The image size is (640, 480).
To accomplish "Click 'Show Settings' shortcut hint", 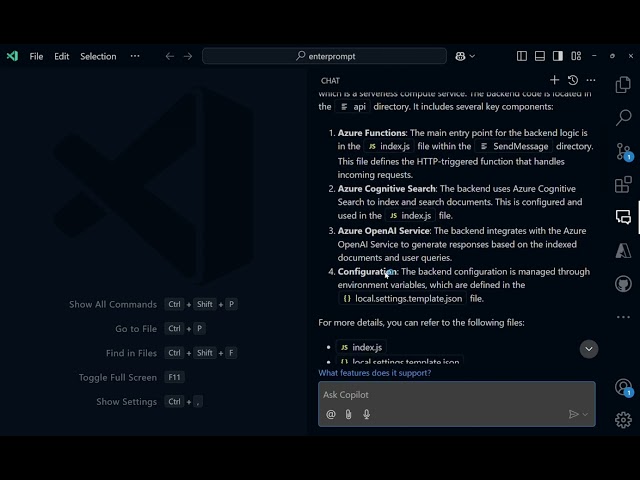I will click(127, 402).
